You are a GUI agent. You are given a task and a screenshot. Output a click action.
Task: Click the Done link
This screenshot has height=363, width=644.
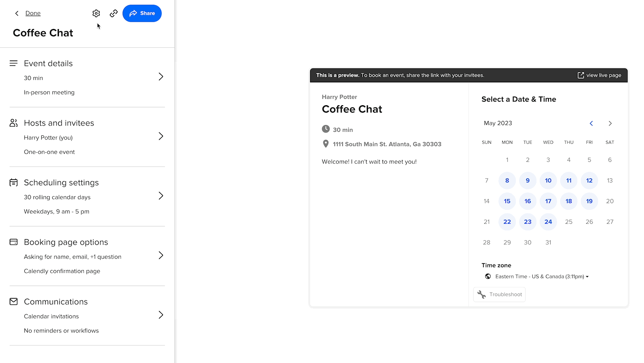pos(33,13)
